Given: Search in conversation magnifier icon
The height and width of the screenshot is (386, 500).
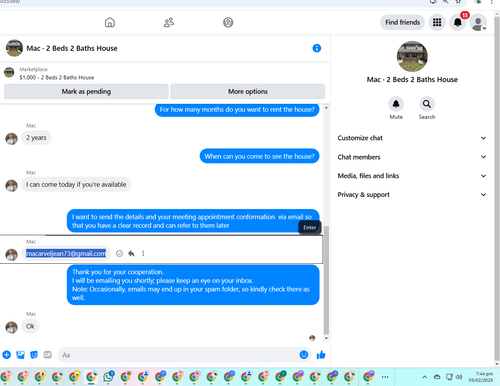Looking at the screenshot, I should (x=427, y=104).
